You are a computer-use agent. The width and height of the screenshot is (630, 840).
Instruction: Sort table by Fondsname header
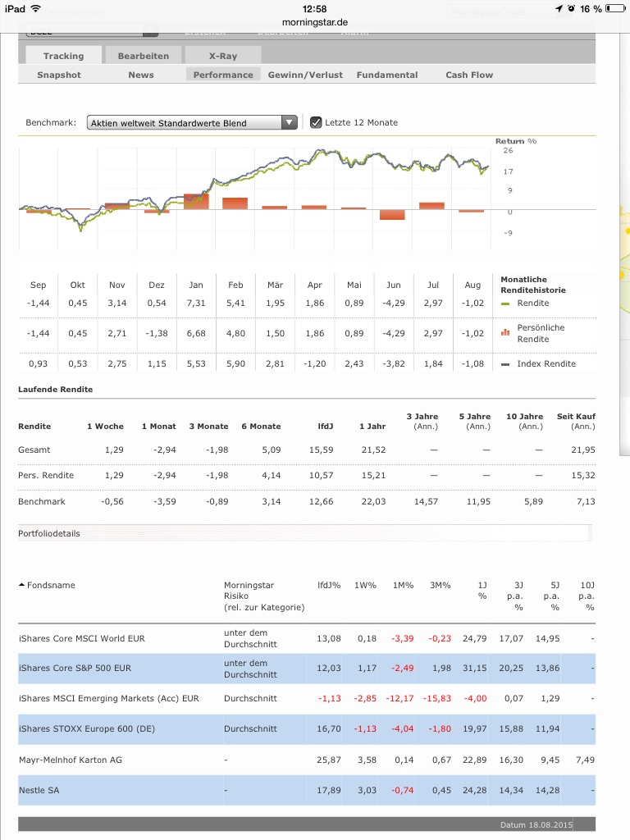(51, 585)
